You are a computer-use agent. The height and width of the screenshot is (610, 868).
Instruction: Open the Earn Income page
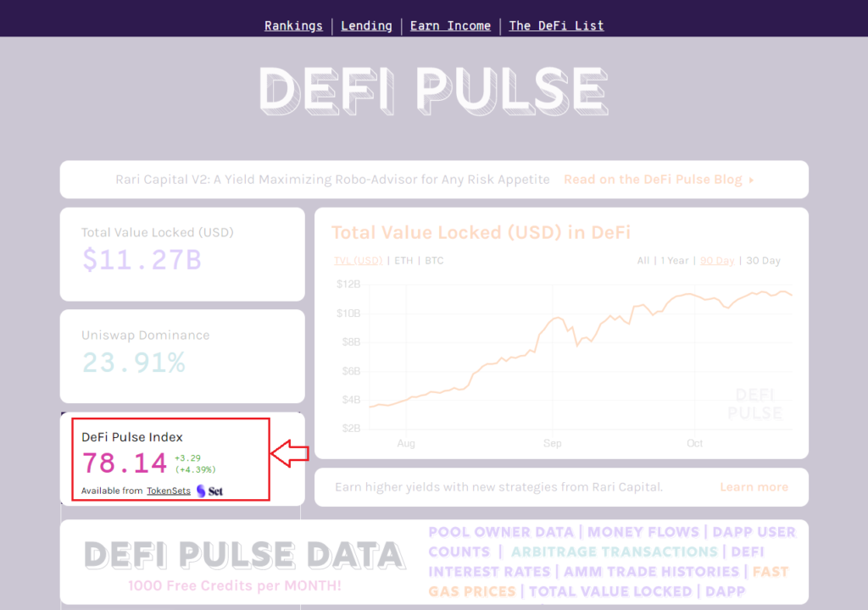[450, 25]
